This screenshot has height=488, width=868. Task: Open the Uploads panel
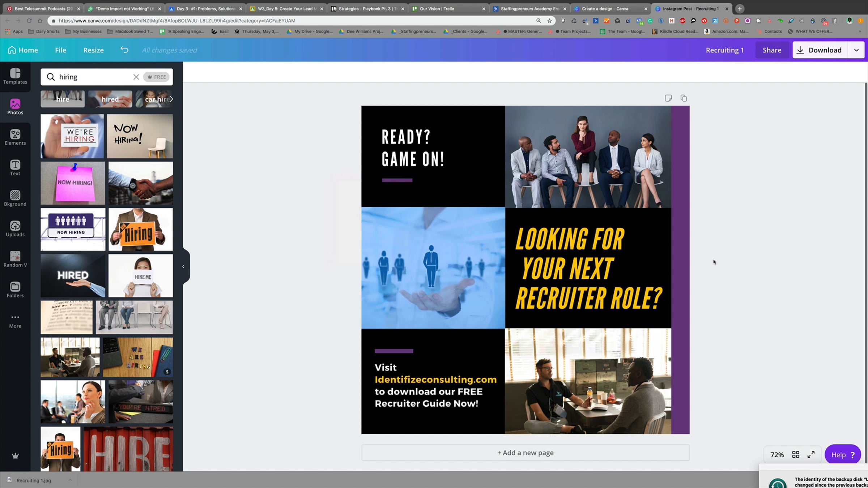(15, 229)
